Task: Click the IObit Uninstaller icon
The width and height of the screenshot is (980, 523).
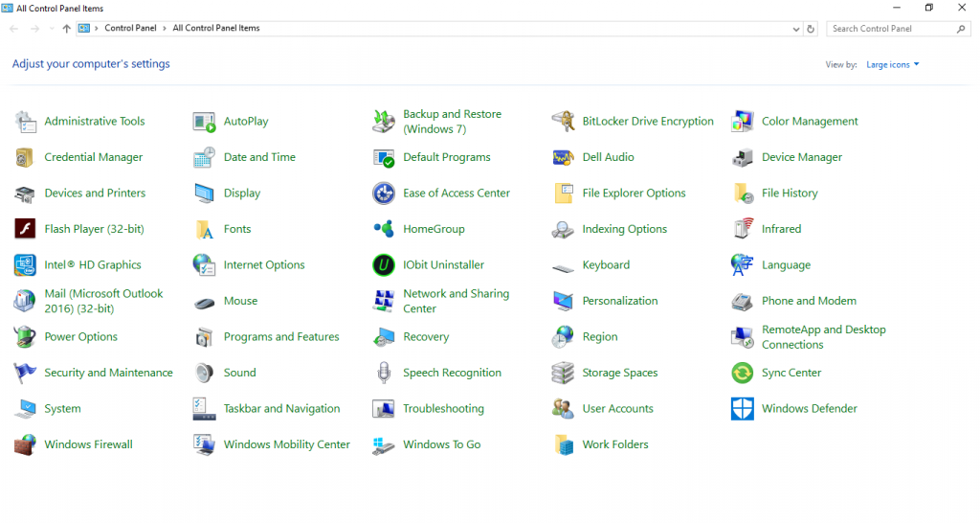Action: click(x=384, y=265)
